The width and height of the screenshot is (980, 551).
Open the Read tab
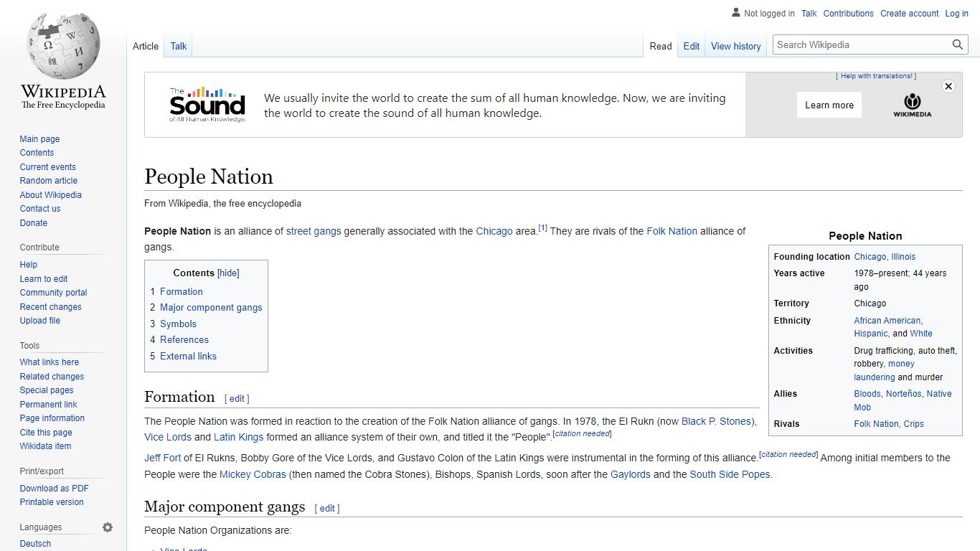661,46
